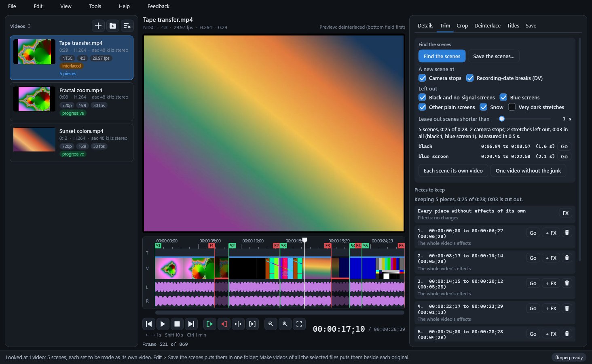Remove piece 4 using the trash icon
Screen dimensions: 592x364
(567, 308)
